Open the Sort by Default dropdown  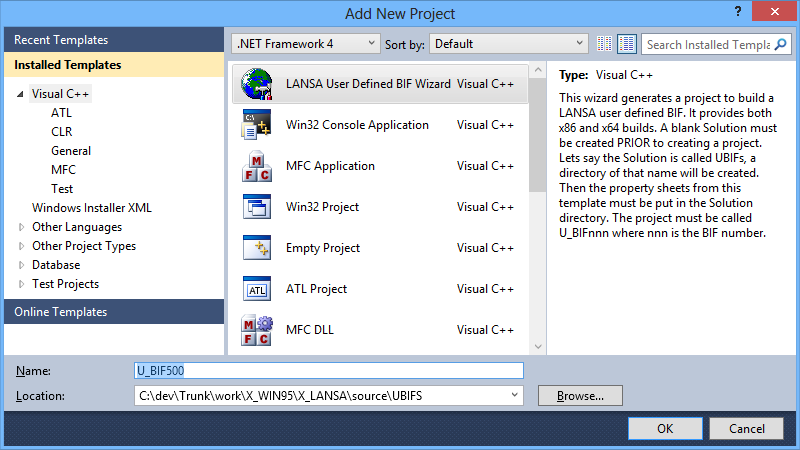coord(509,44)
